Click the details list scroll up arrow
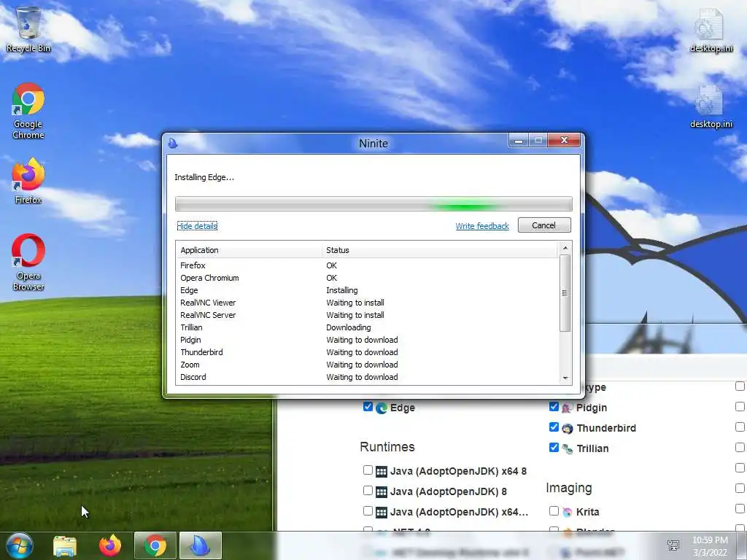The width and height of the screenshot is (747, 560). point(565,248)
